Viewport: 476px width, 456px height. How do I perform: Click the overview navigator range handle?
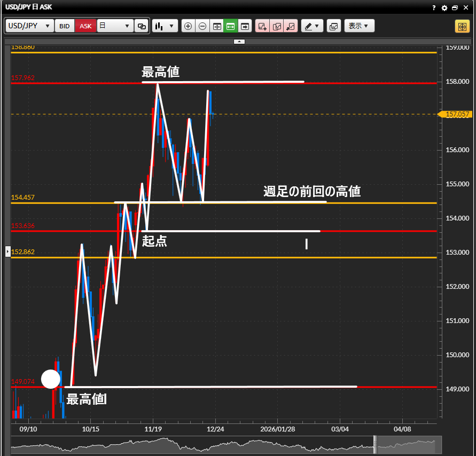(375, 443)
